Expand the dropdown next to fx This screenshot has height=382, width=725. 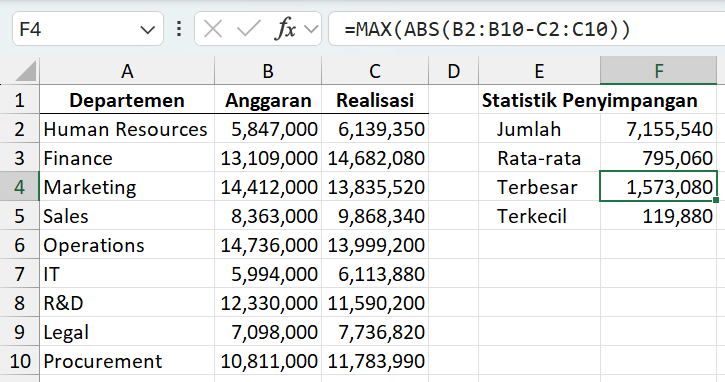click(312, 30)
